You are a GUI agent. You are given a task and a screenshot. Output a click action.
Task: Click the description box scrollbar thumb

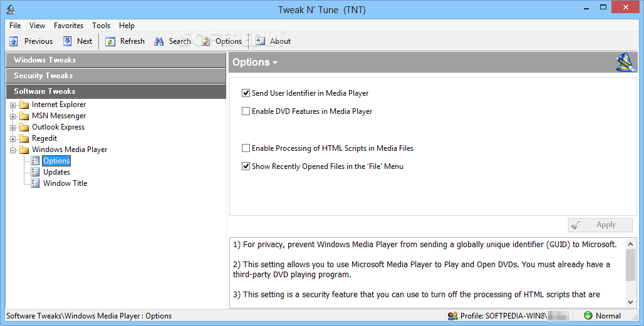pyautogui.click(x=630, y=265)
